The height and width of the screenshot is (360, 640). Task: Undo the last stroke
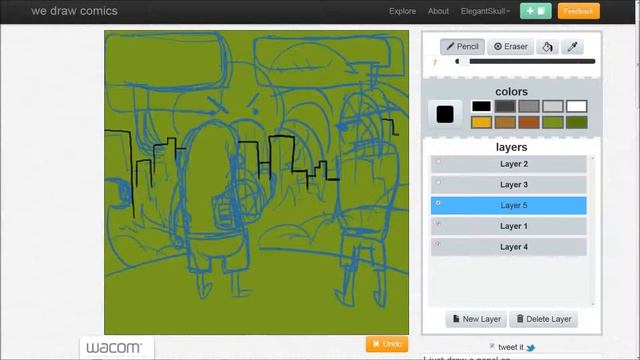pyautogui.click(x=387, y=344)
